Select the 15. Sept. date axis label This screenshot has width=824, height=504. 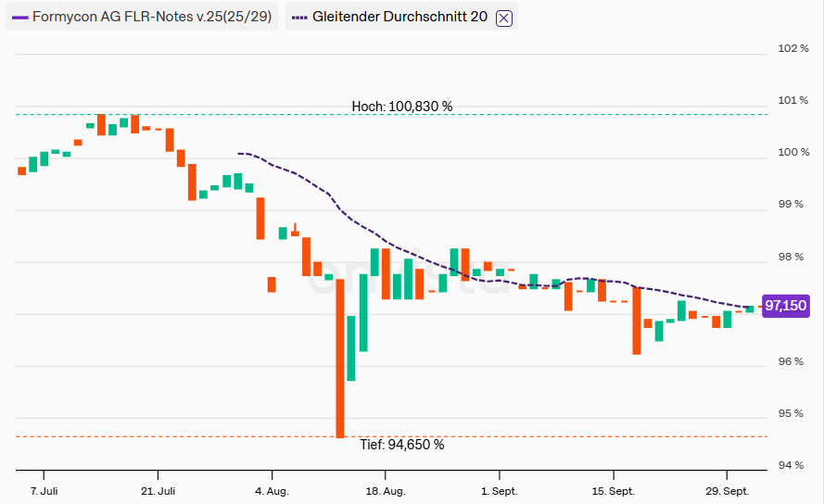pyautogui.click(x=613, y=490)
